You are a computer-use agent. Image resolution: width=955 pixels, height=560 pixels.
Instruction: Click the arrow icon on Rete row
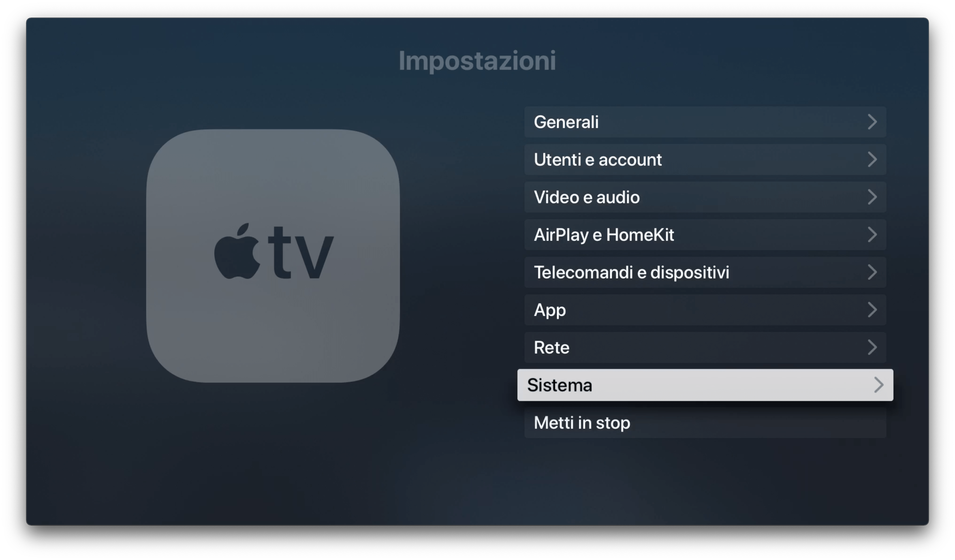click(x=872, y=347)
